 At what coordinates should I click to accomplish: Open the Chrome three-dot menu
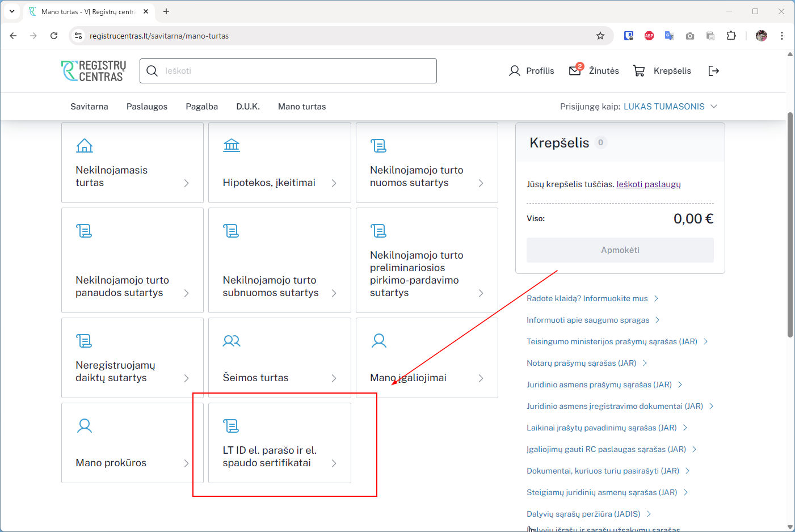(x=782, y=36)
